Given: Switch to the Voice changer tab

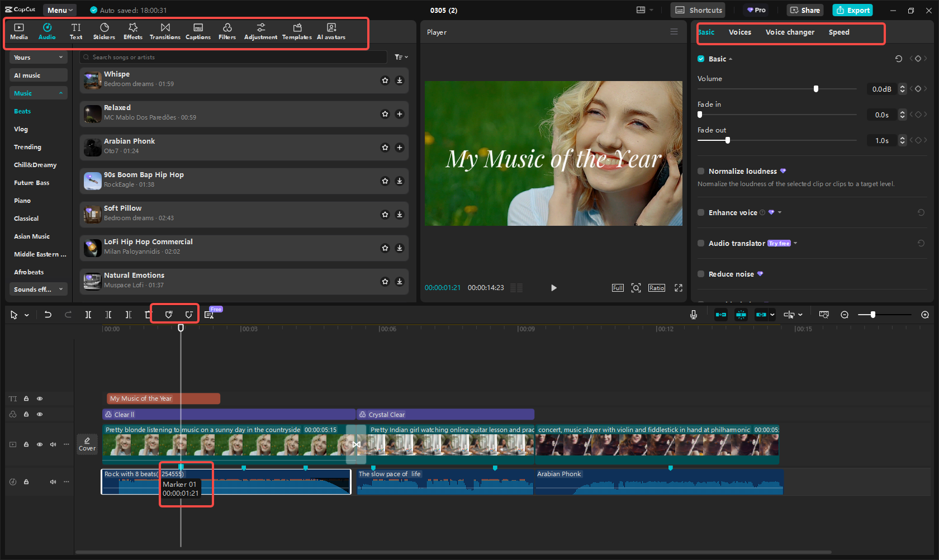Looking at the screenshot, I should click(x=790, y=32).
